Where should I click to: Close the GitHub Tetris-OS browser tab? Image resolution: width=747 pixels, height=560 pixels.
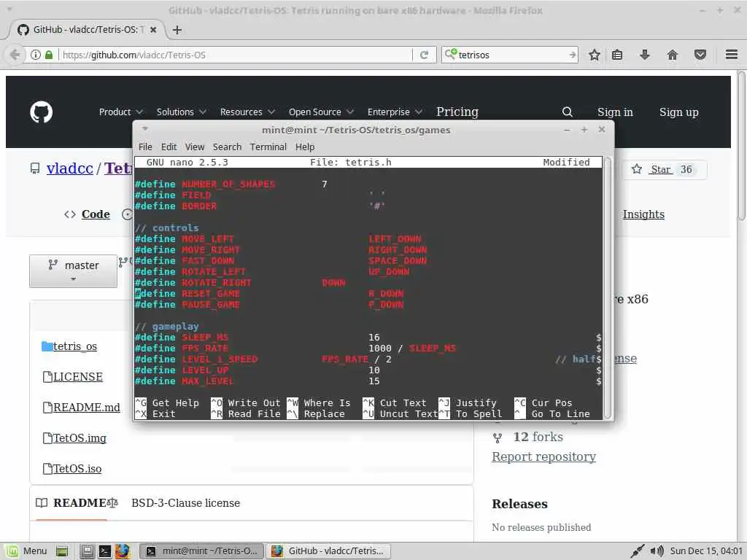tap(153, 29)
